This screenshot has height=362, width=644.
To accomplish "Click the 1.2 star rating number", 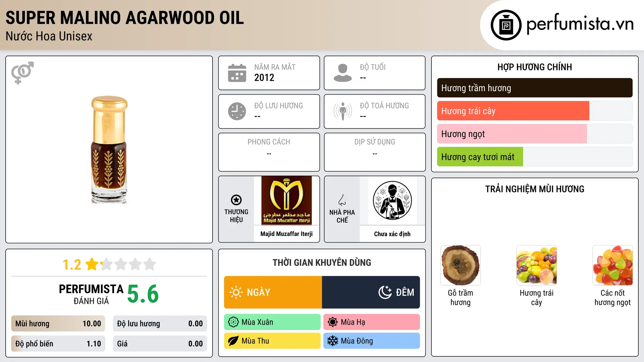I will [72, 265].
